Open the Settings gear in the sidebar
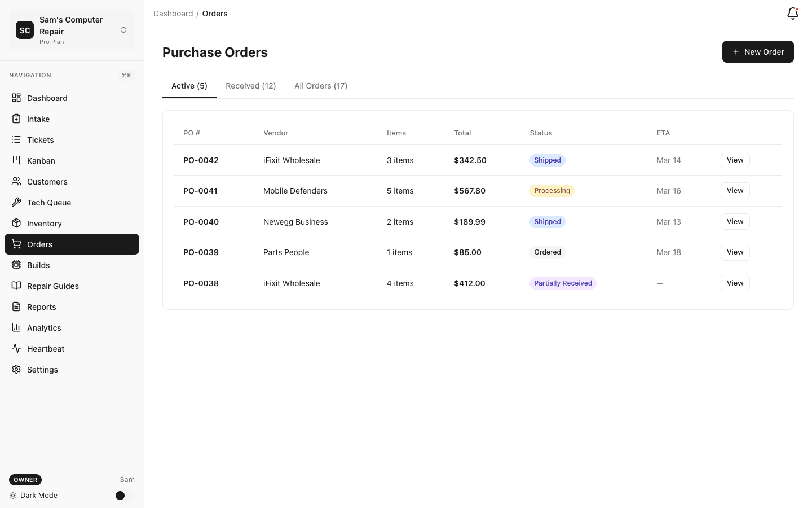 (x=16, y=369)
